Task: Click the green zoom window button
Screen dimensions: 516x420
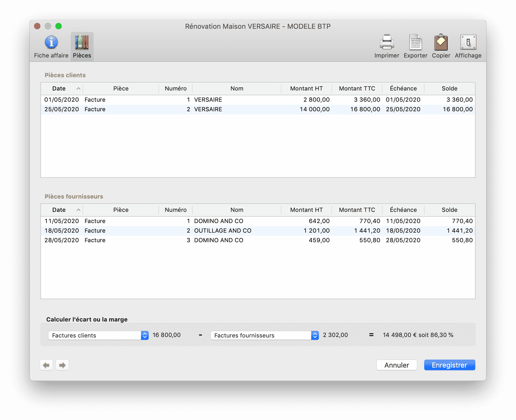Action: tap(59, 26)
